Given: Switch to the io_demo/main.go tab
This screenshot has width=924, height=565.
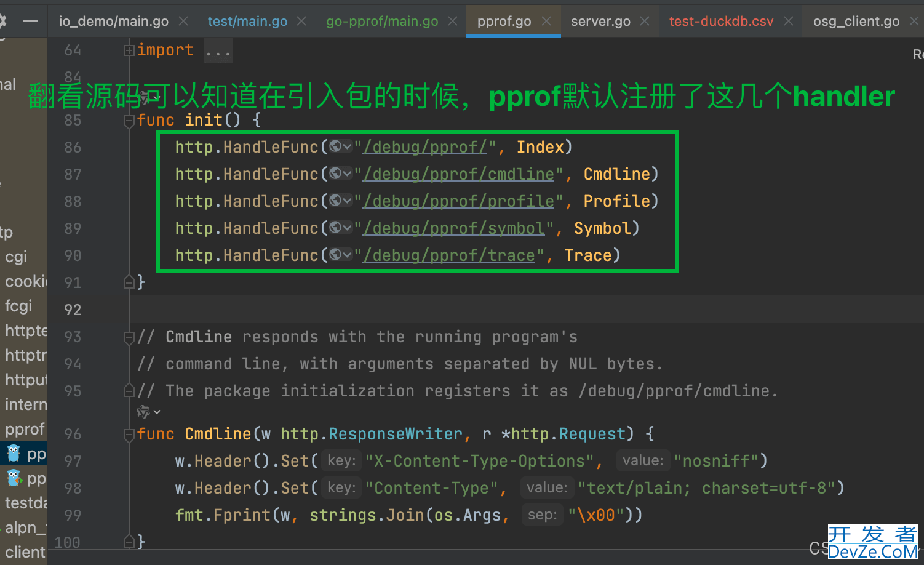Looking at the screenshot, I should [x=114, y=22].
